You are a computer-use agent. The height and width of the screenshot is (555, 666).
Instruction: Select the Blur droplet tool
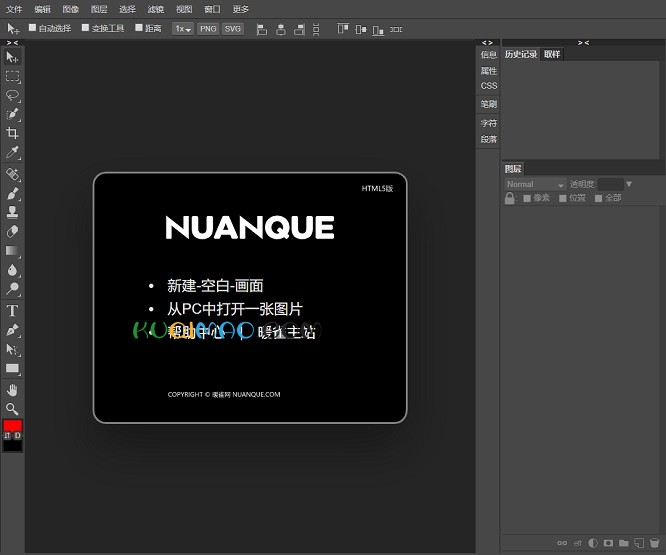coord(12,270)
